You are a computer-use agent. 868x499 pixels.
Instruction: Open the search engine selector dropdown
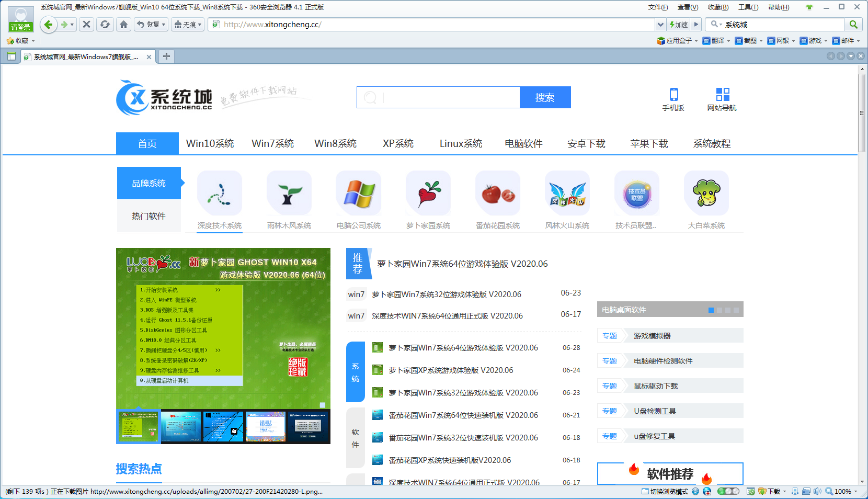(716, 25)
